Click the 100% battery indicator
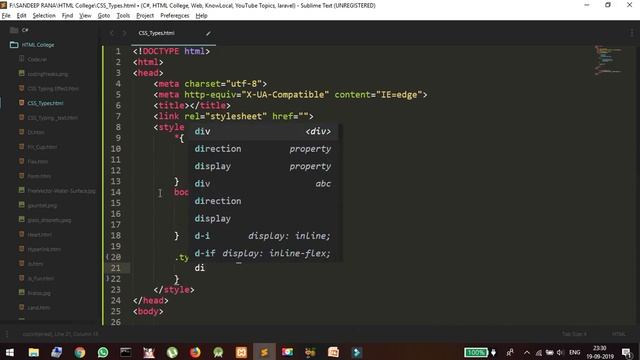Image resolution: width=640 pixels, height=360 pixels. (x=476, y=352)
